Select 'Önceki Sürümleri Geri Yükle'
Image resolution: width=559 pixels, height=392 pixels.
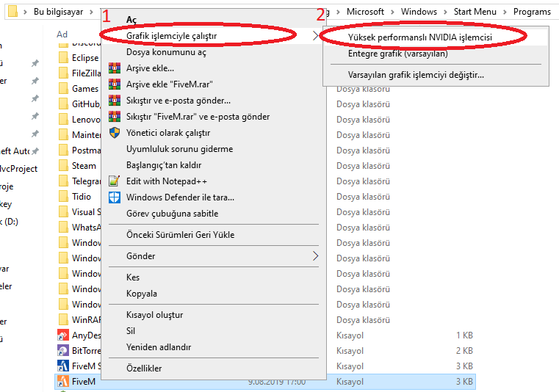(x=181, y=234)
